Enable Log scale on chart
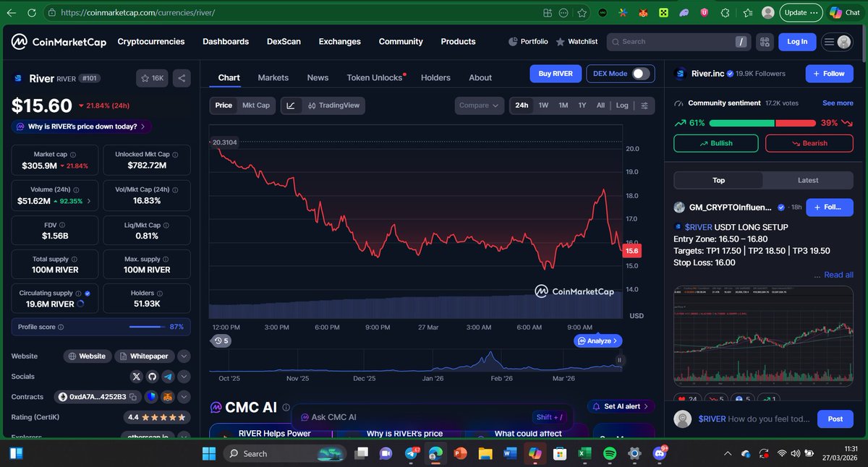The width and height of the screenshot is (868, 467). coord(622,106)
